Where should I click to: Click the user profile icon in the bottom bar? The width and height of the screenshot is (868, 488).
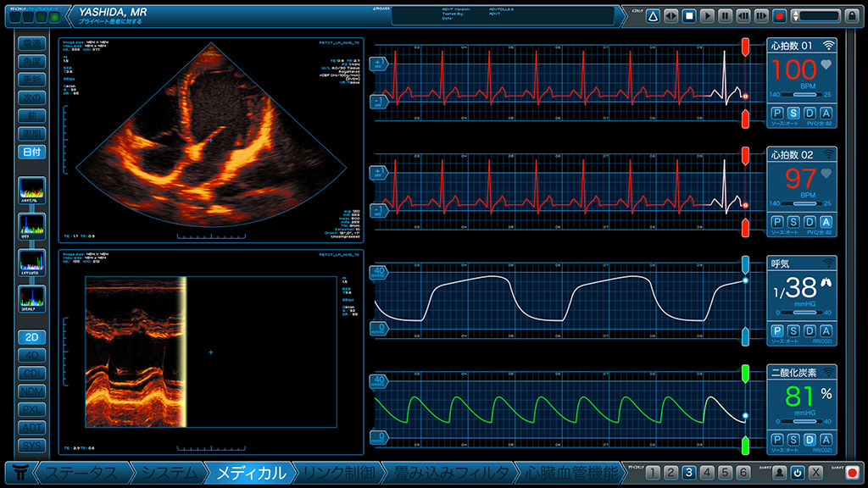[x=778, y=473]
